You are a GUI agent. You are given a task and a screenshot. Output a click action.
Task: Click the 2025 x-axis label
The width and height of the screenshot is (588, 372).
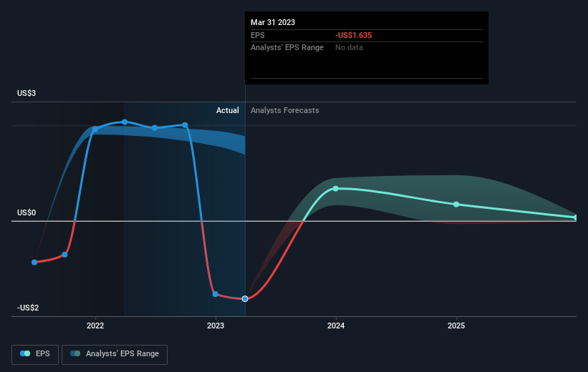456,325
